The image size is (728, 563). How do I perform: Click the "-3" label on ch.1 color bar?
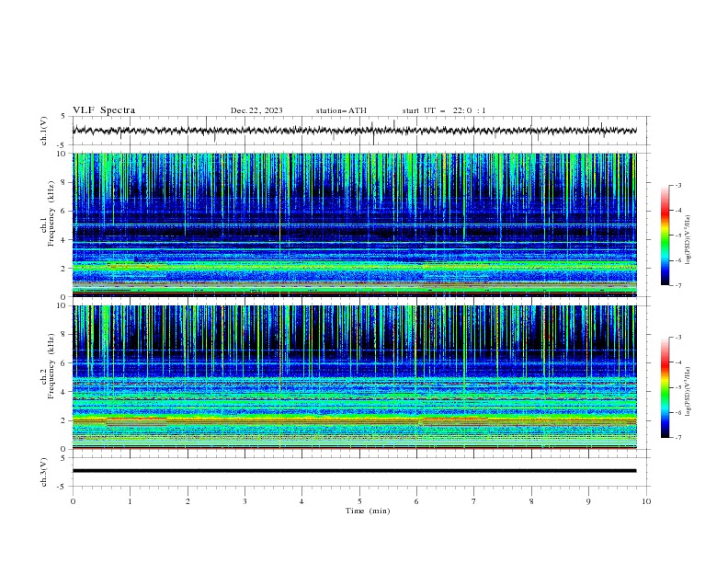pyautogui.click(x=677, y=185)
